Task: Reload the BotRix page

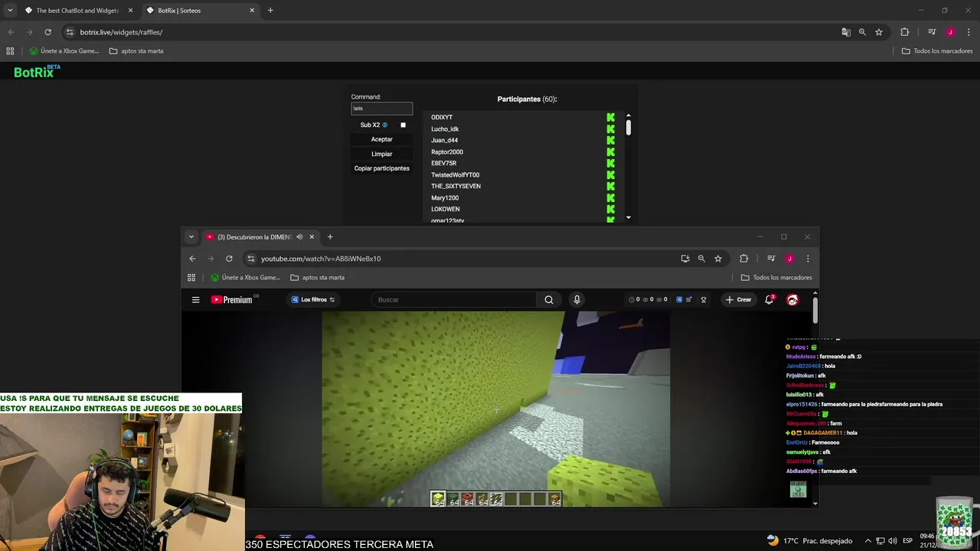Action: [47, 32]
